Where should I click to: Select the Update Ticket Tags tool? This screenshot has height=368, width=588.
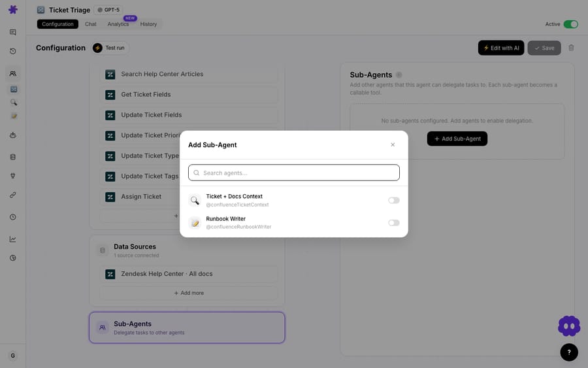coord(140,176)
